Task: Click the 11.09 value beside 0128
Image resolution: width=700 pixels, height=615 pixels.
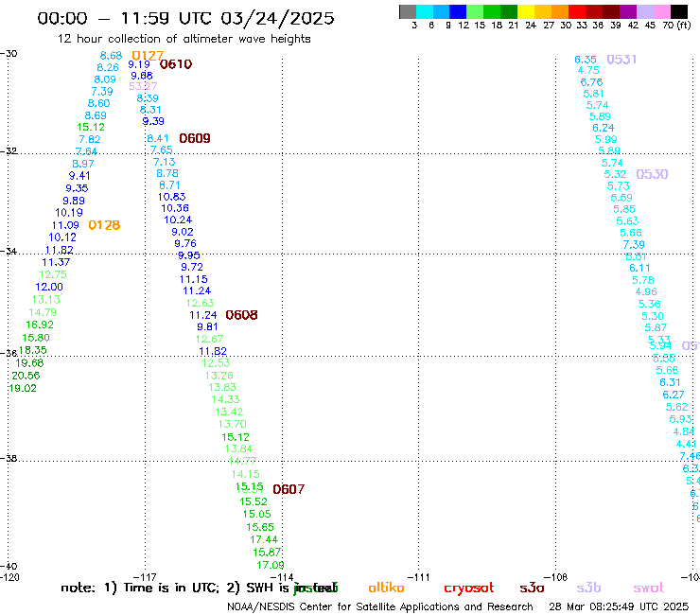Action: coord(65,225)
